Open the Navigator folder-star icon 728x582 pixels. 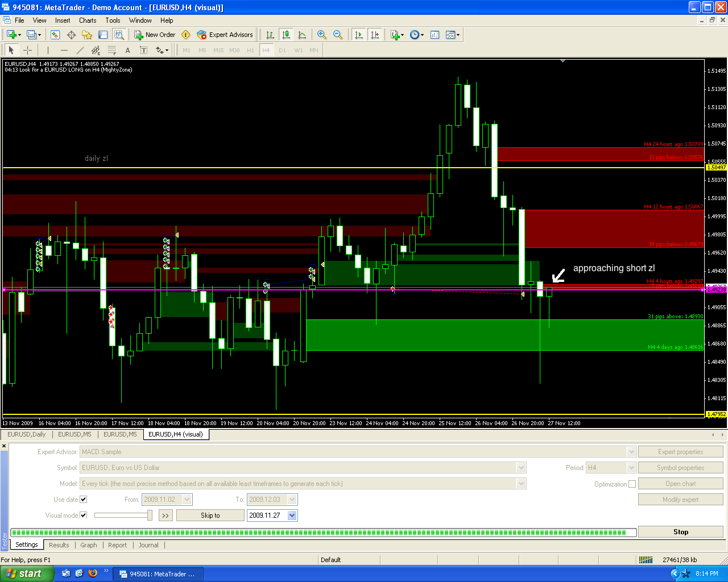click(87, 35)
